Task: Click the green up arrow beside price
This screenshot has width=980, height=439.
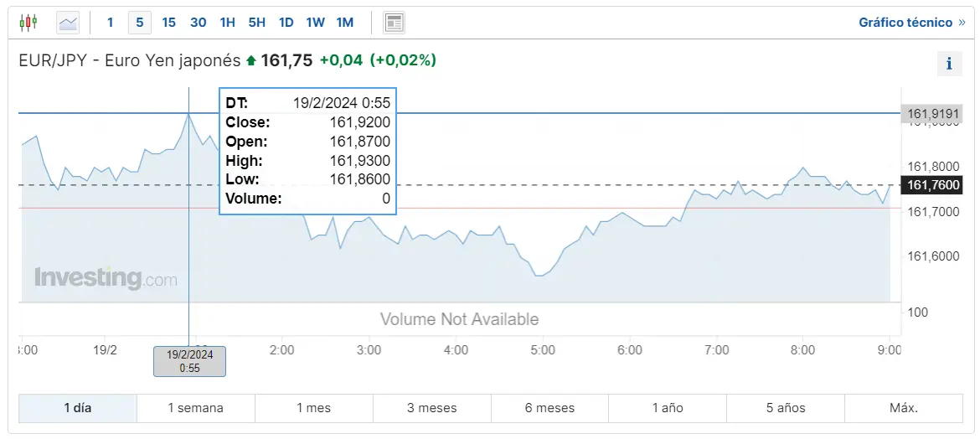Action: (x=251, y=60)
